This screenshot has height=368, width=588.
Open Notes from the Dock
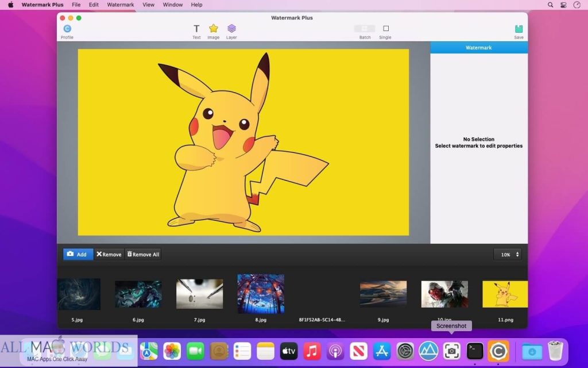click(x=265, y=351)
